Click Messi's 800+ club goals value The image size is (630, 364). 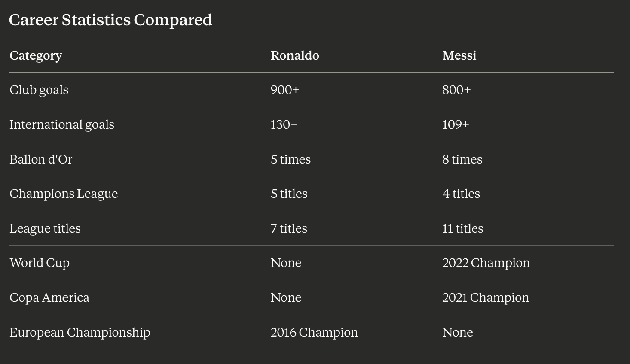[456, 90]
